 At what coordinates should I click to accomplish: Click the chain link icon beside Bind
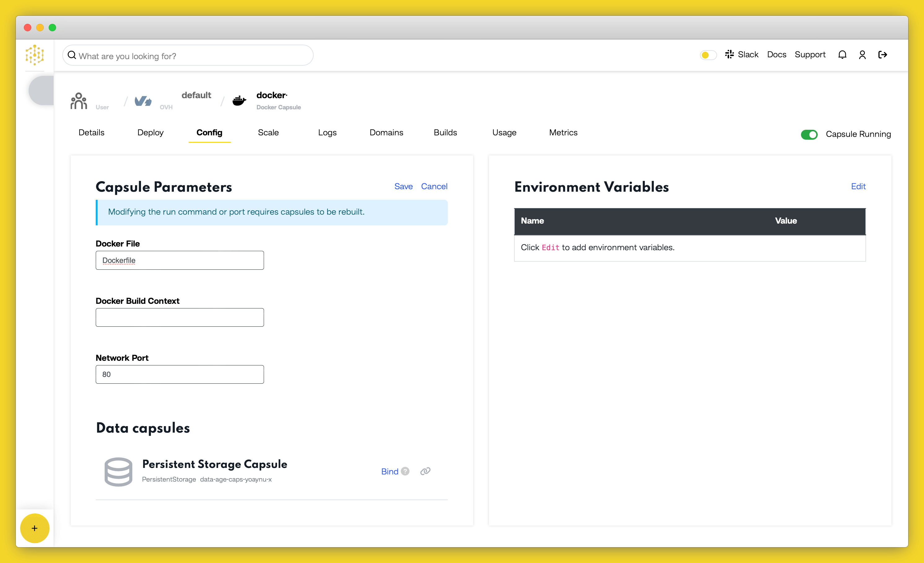click(x=425, y=471)
